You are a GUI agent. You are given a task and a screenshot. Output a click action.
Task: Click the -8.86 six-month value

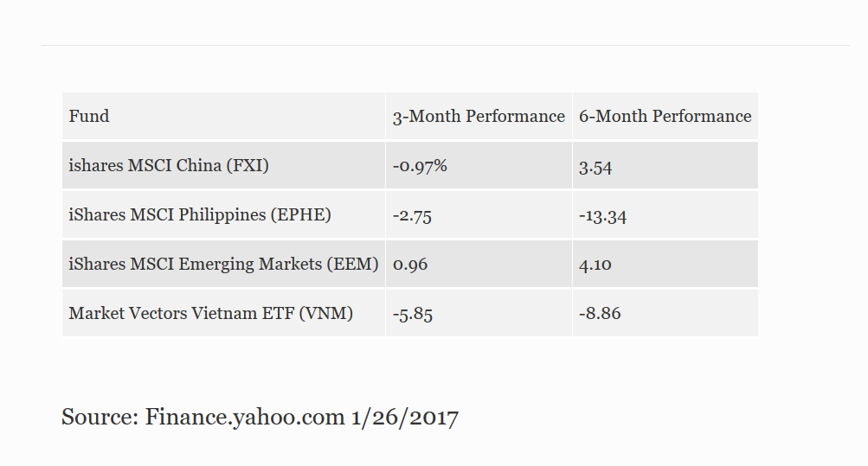click(600, 314)
